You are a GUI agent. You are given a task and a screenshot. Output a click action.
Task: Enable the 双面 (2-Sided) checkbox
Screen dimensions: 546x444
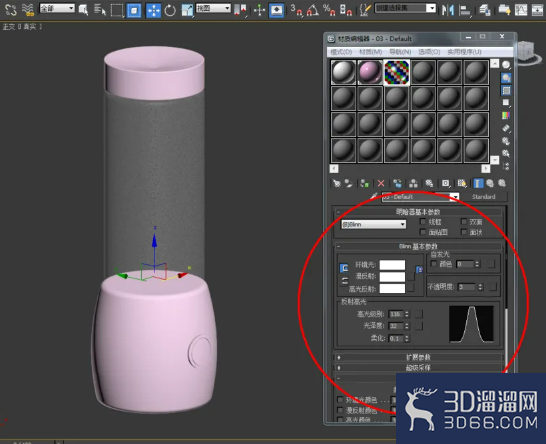(x=464, y=221)
